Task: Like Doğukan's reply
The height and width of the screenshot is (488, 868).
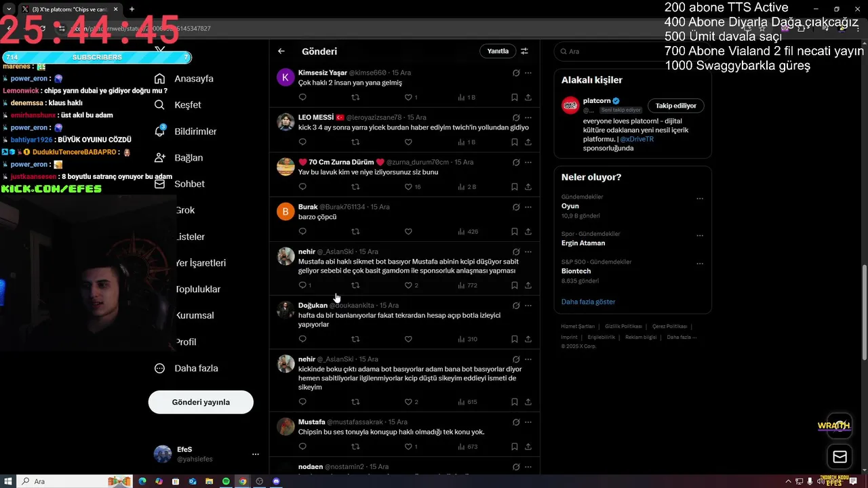Action: click(x=408, y=340)
